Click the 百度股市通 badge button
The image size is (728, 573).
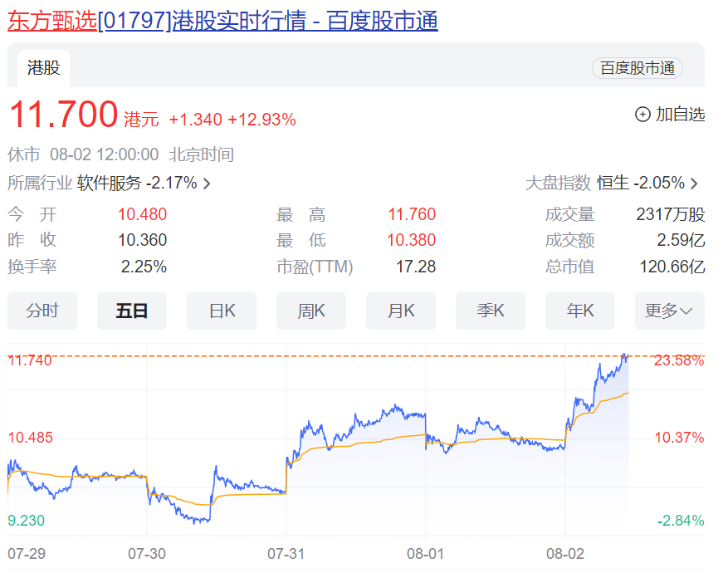click(637, 68)
